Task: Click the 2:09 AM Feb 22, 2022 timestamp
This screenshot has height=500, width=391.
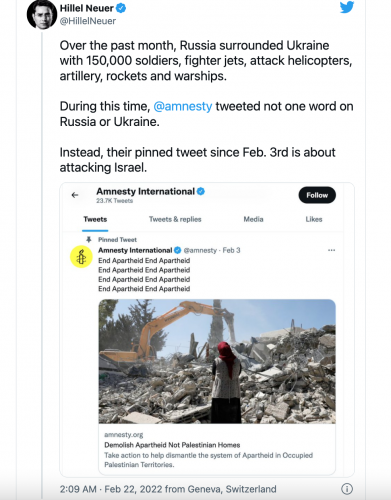Action: tap(168, 489)
